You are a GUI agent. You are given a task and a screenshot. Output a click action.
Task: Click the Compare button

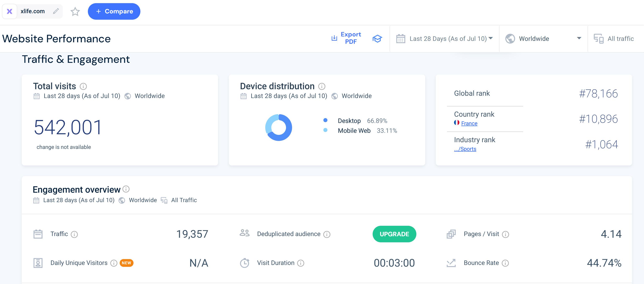point(114,12)
